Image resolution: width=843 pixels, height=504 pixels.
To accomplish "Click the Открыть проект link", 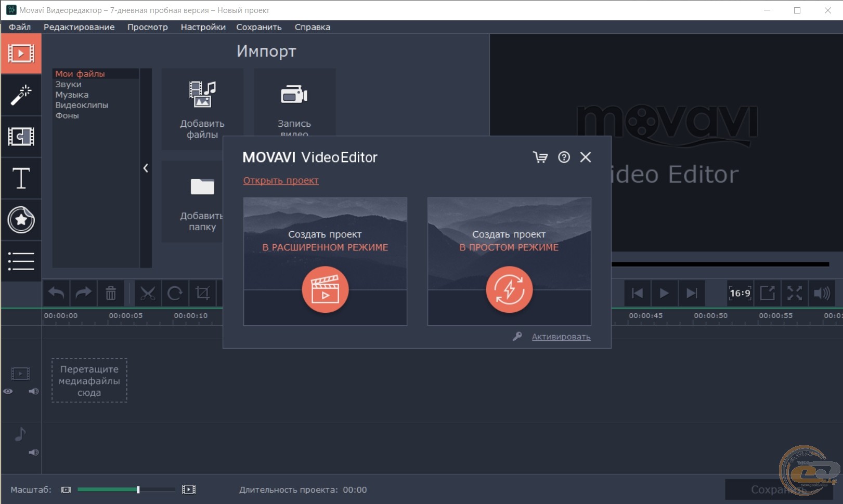I will pyautogui.click(x=281, y=180).
